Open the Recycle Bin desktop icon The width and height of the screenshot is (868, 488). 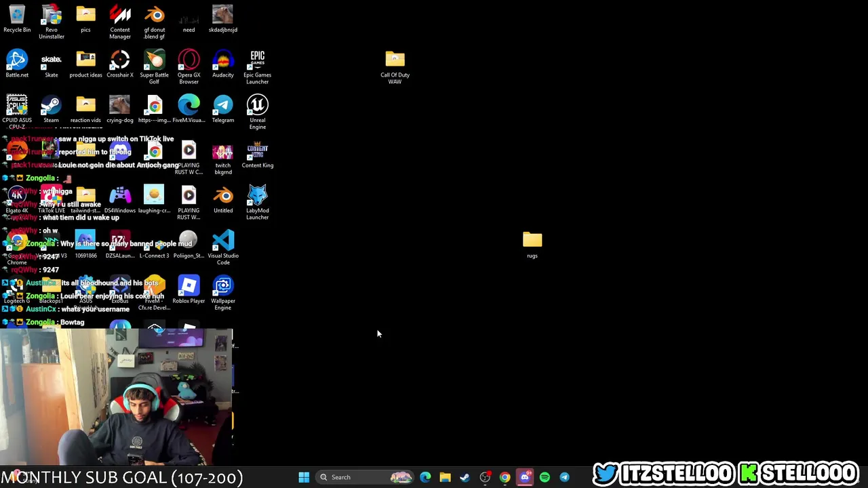(x=17, y=19)
